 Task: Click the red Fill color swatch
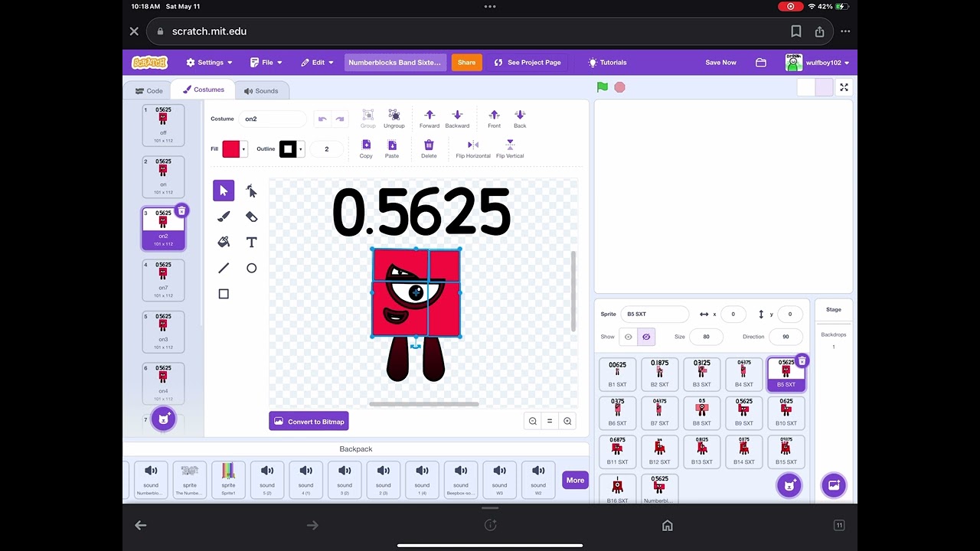pos(230,149)
